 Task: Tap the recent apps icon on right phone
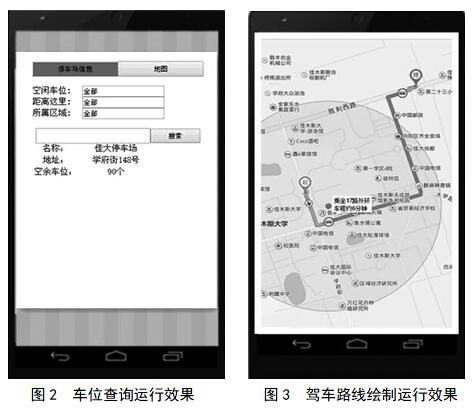pyautogui.click(x=413, y=344)
